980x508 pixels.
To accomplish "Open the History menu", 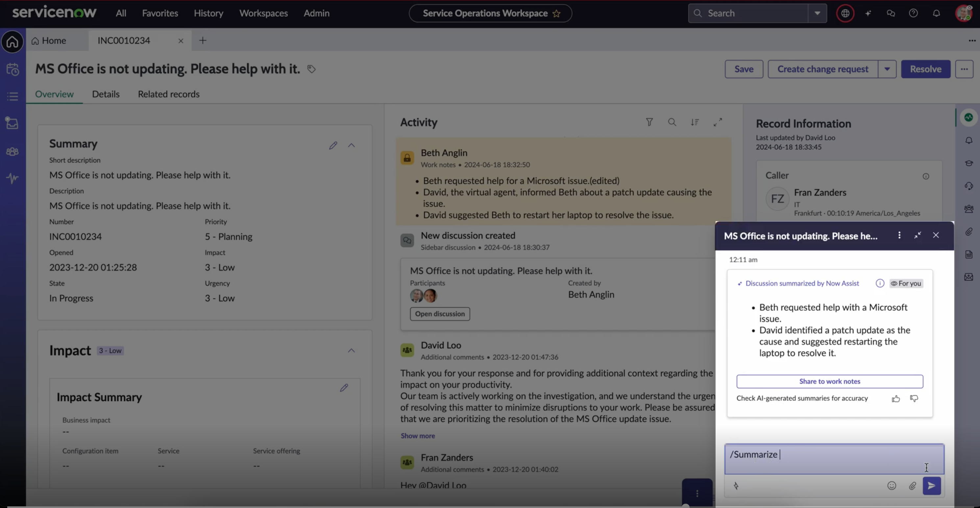I will point(208,13).
